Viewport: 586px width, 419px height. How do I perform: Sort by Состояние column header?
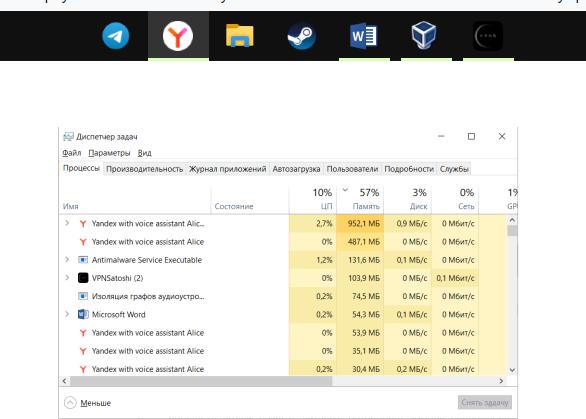pos(250,200)
